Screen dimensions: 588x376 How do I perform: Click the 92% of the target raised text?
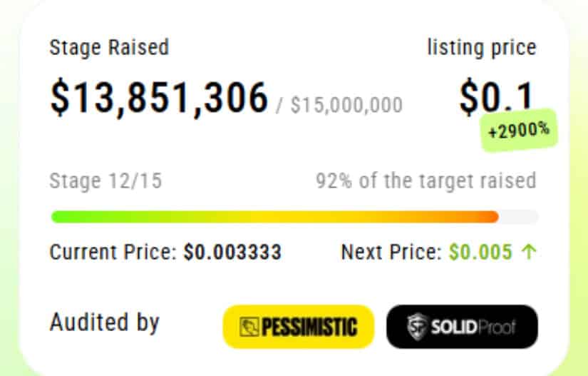pyautogui.click(x=426, y=181)
